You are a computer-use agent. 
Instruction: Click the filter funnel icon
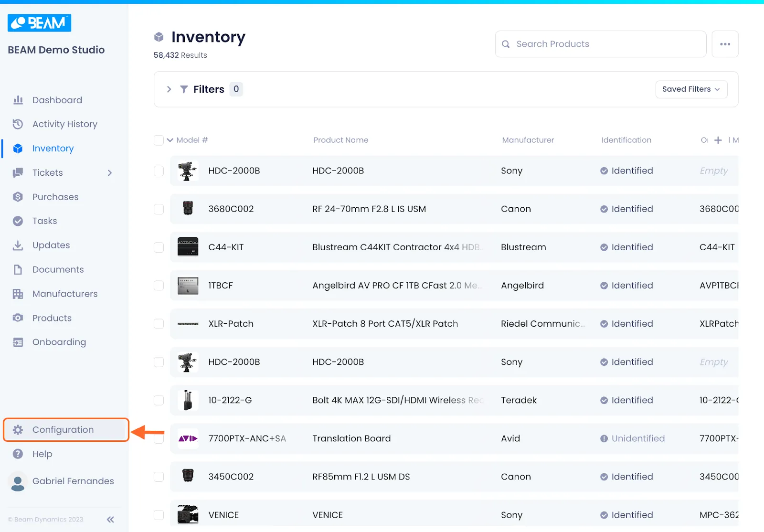[x=184, y=89]
